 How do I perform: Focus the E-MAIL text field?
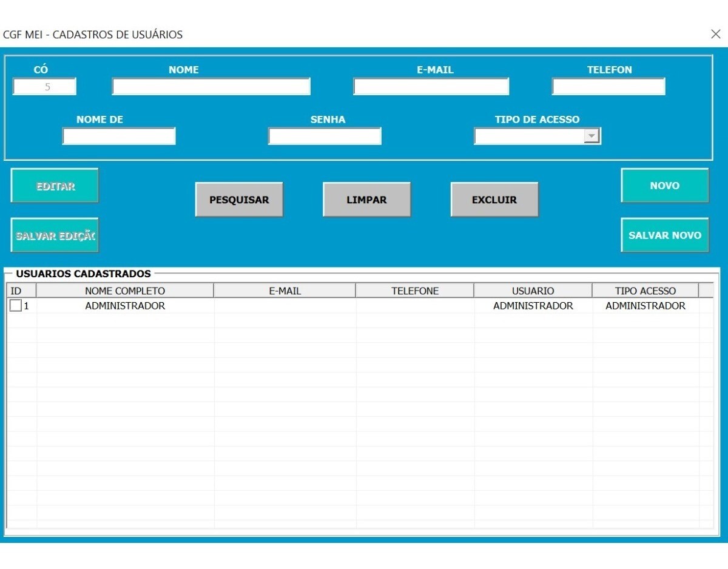point(431,87)
